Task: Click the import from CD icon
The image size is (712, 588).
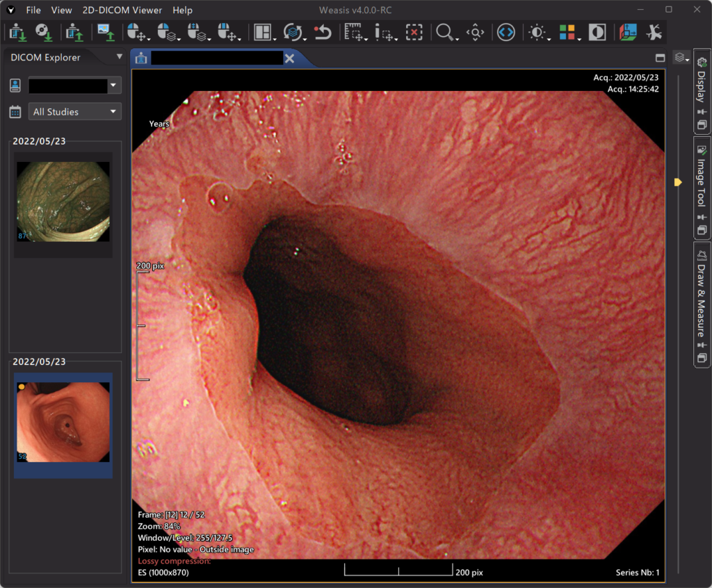Action: (44, 33)
